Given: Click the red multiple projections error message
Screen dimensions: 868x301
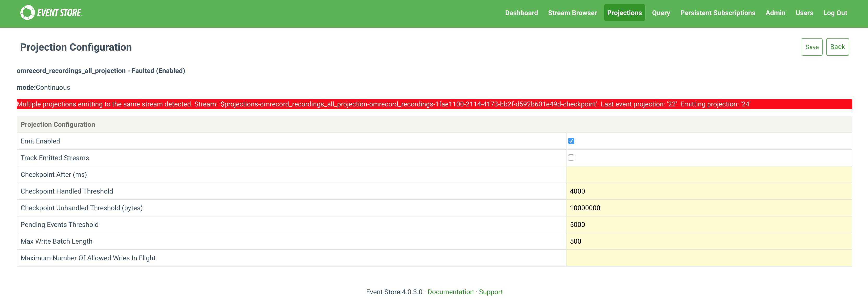Looking at the screenshot, I should 434,104.
